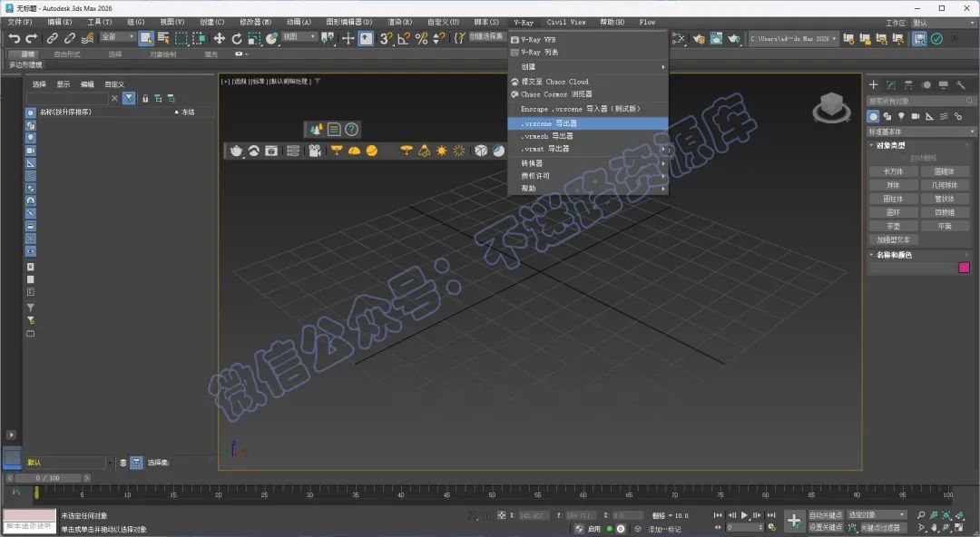Viewport: 980px width, 537px height.
Task: Open the 工作区 workspace dropdown
Action: (944, 23)
